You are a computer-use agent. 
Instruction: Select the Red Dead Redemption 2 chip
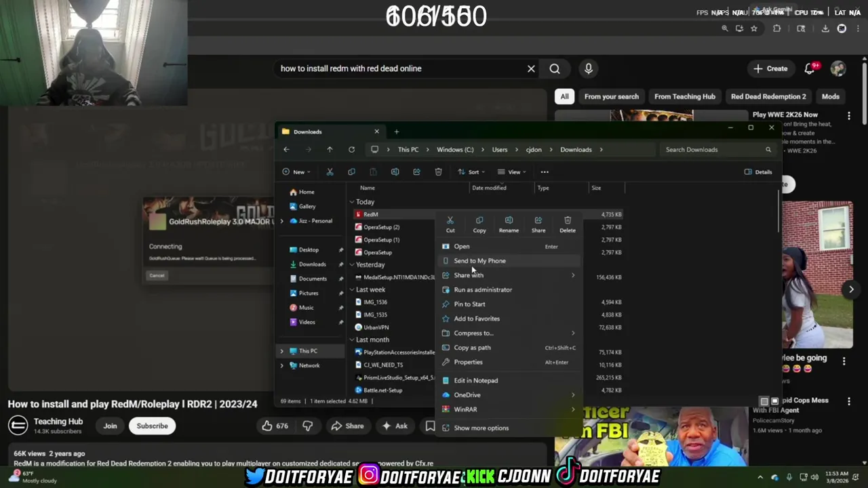pyautogui.click(x=768, y=96)
